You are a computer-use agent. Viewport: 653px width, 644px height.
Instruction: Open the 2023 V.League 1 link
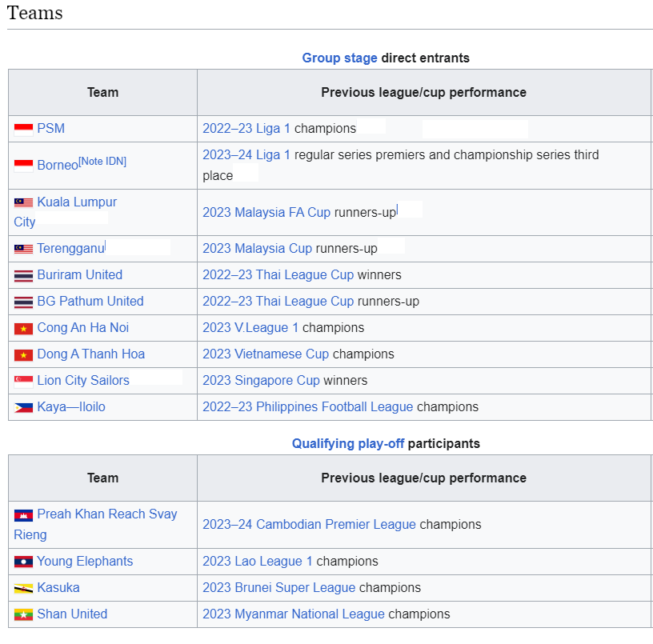[250, 328]
